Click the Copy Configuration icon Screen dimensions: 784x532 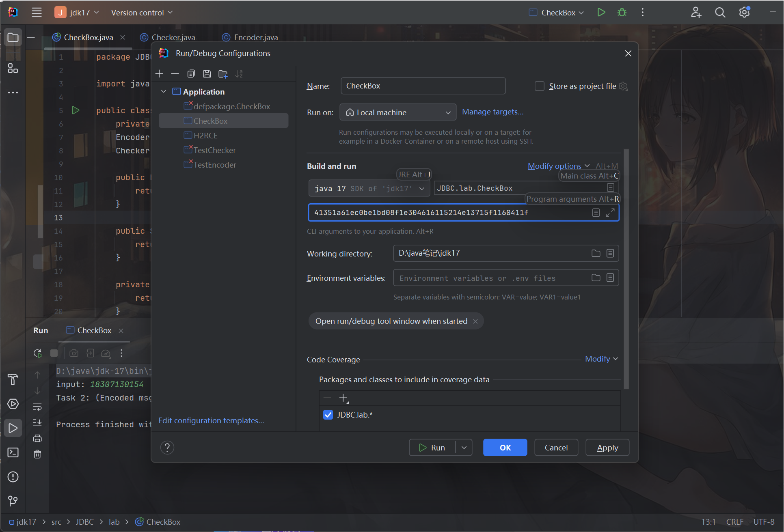pos(191,74)
